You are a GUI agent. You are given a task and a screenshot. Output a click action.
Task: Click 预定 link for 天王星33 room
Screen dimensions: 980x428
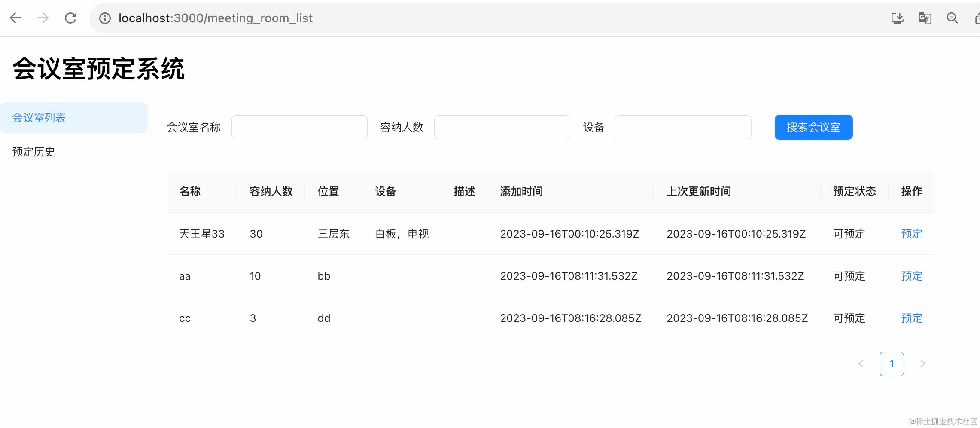click(x=911, y=234)
